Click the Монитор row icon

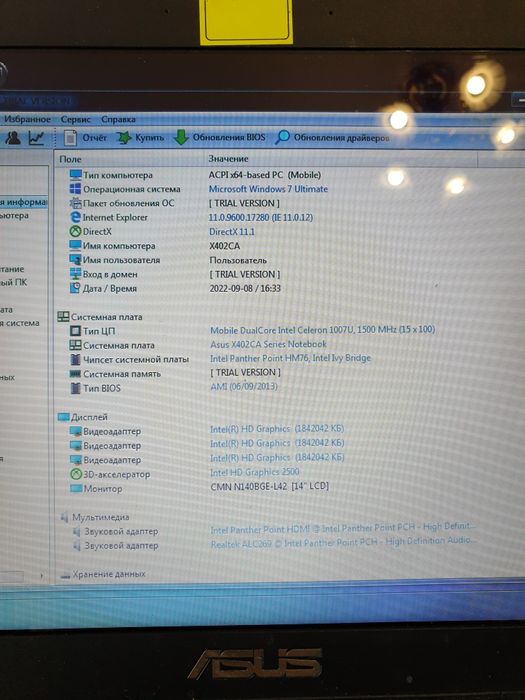(x=76, y=488)
